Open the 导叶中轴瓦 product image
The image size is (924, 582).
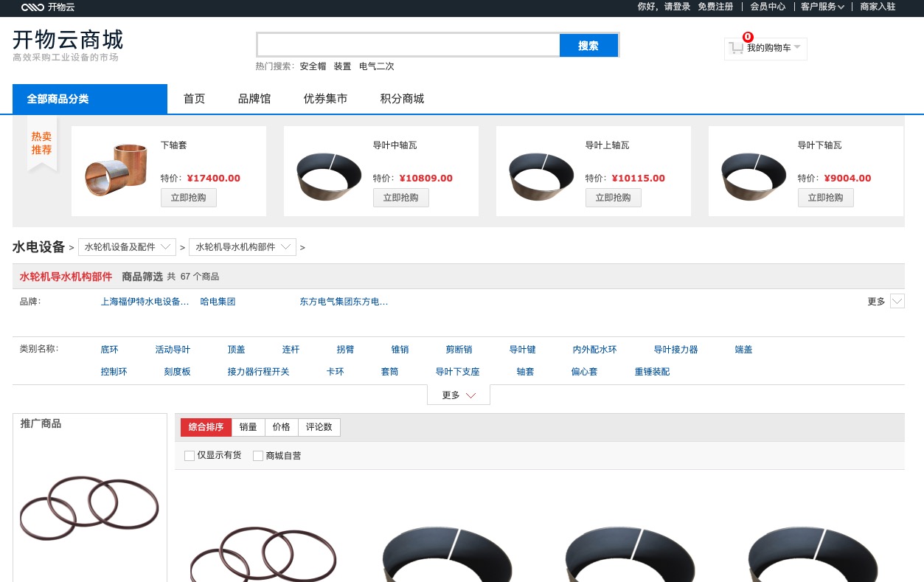click(x=329, y=176)
